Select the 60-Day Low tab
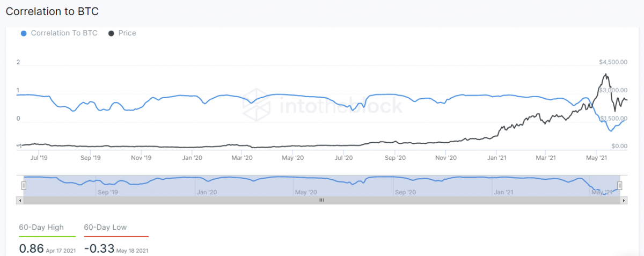Viewport: 644px width, 256px height. click(106, 228)
